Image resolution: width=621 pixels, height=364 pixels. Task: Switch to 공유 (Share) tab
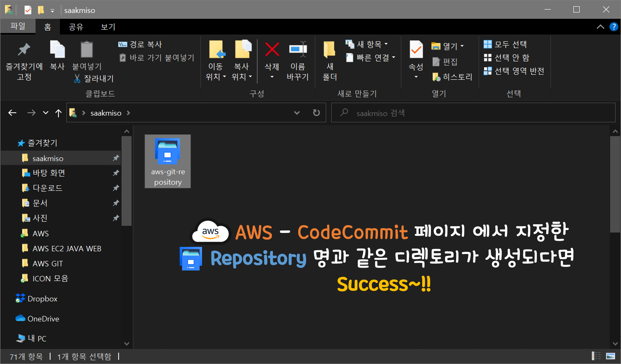[76, 27]
